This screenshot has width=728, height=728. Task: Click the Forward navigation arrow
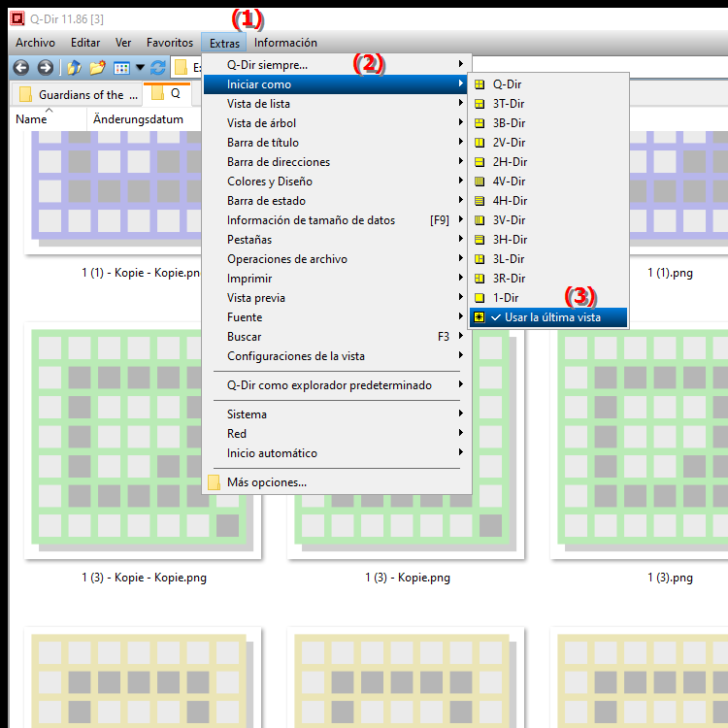(45, 68)
